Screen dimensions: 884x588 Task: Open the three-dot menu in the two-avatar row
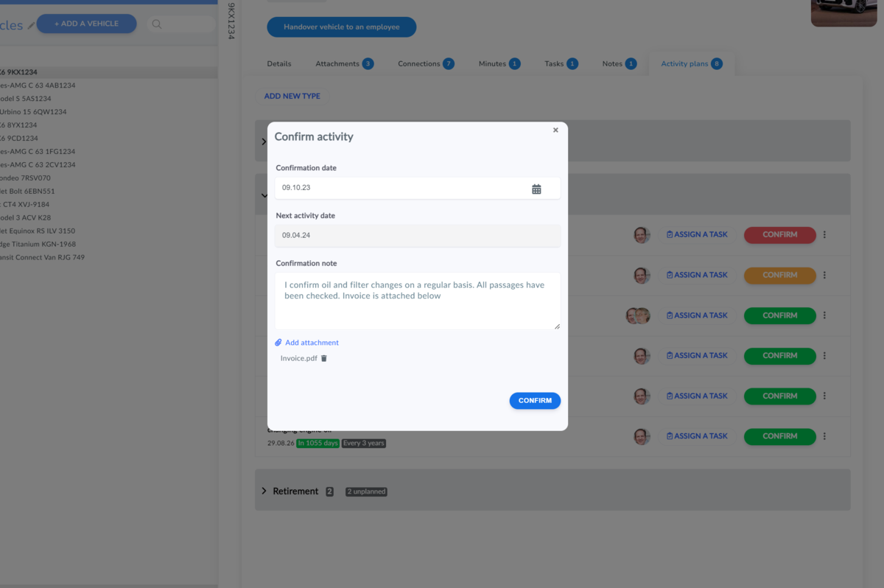coord(824,315)
